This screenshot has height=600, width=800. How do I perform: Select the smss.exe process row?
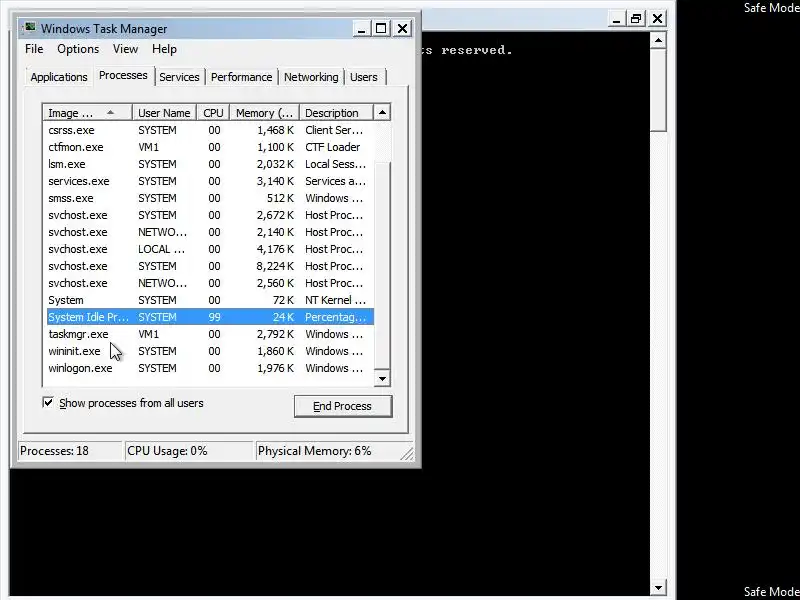(x=210, y=198)
